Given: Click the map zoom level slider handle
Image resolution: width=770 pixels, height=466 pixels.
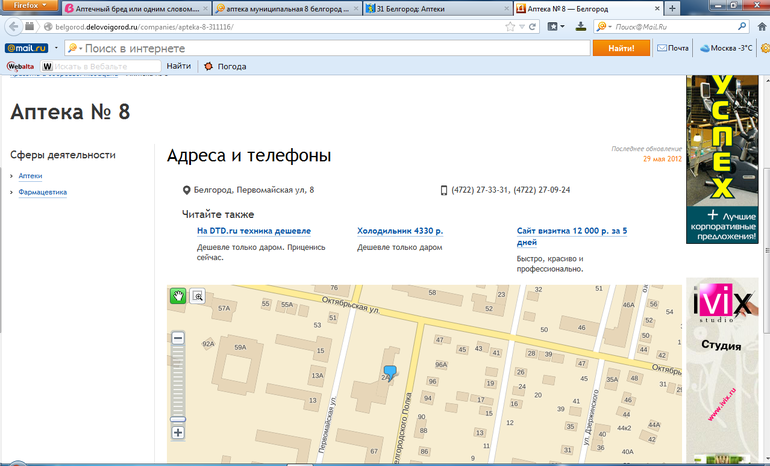Looking at the screenshot, I should (178, 419).
